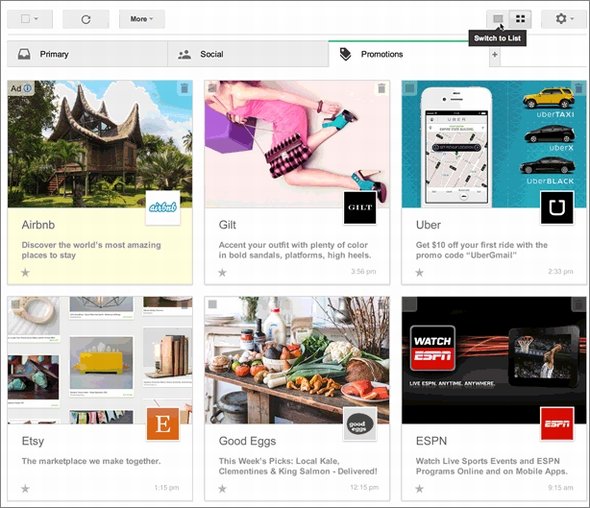Image resolution: width=590 pixels, height=508 pixels.
Task: Click the refresh button in toolbar
Action: pyautogui.click(x=86, y=19)
